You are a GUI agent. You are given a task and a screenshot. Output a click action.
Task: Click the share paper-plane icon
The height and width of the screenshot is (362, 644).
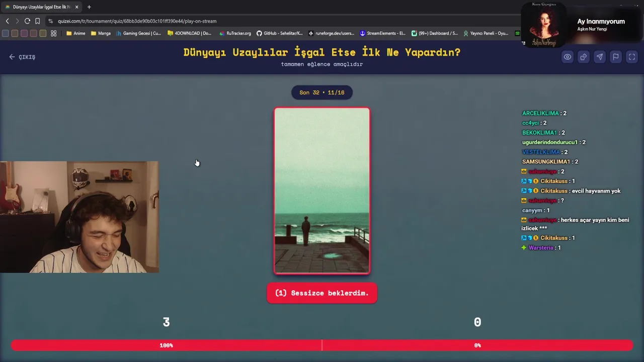(x=599, y=57)
